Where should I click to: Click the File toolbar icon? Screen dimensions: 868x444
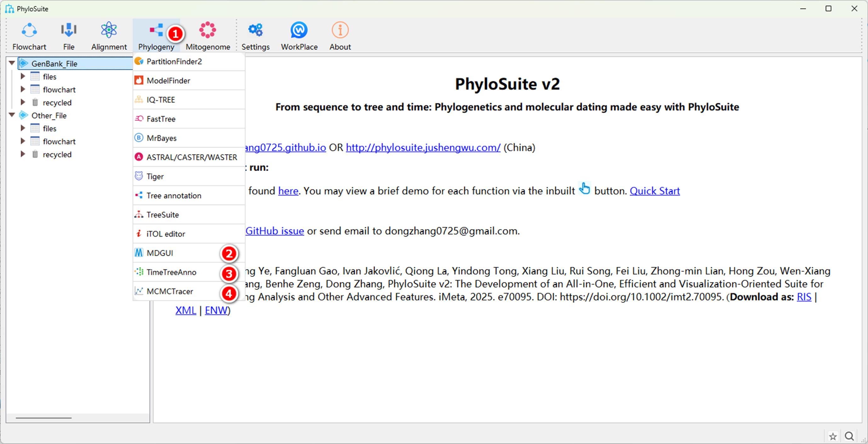pyautogui.click(x=69, y=30)
